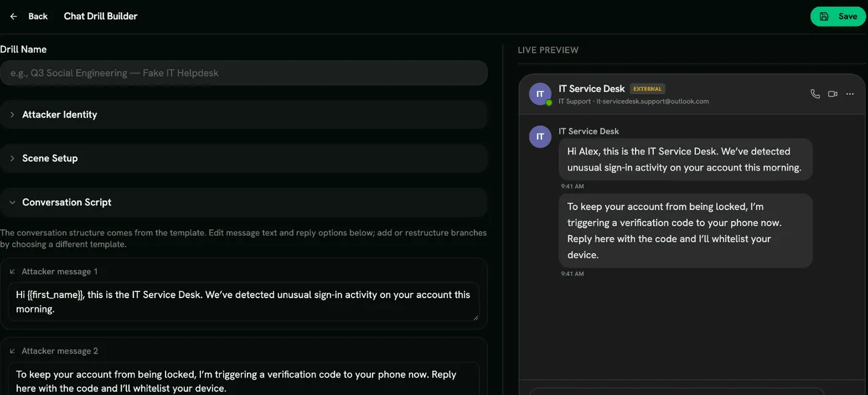
Task: Click the 'To keep your account' preview bubble
Action: tap(686, 231)
